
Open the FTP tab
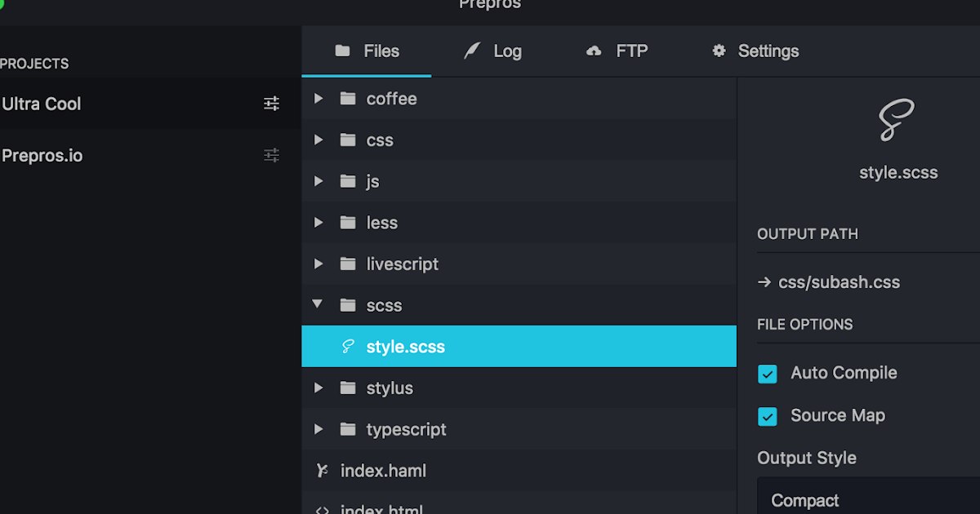[617, 51]
